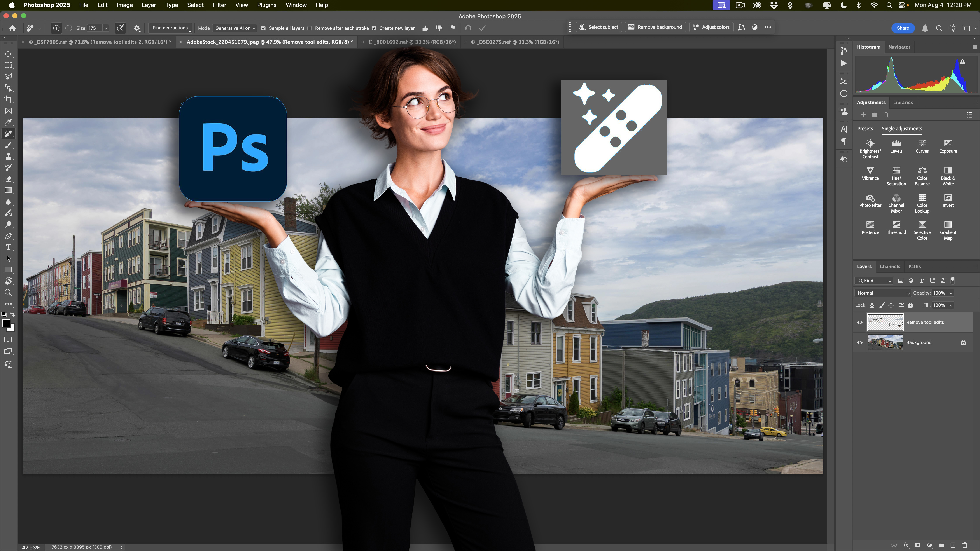Screen dimensions: 980x551
Task: Toggle the Sample all layers checkbox
Action: tap(264, 28)
